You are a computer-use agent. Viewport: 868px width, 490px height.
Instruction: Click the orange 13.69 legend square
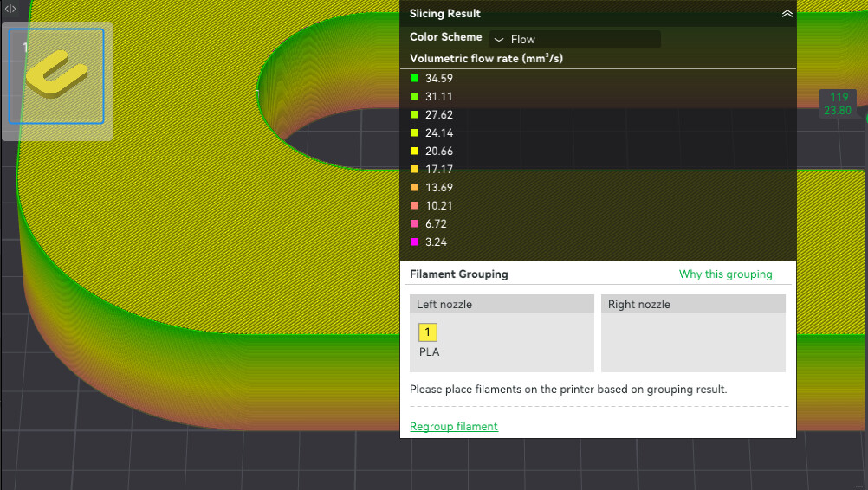tap(414, 187)
